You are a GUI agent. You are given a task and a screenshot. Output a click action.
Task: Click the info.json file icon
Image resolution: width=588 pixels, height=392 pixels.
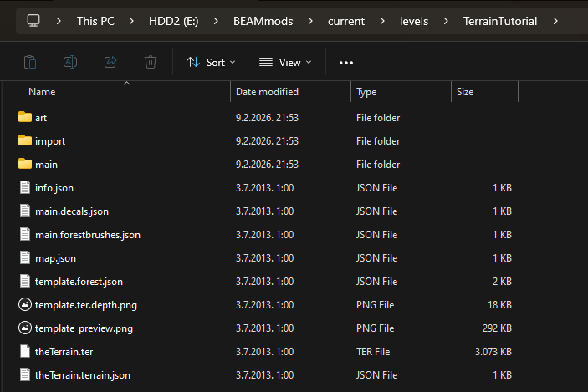point(25,187)
